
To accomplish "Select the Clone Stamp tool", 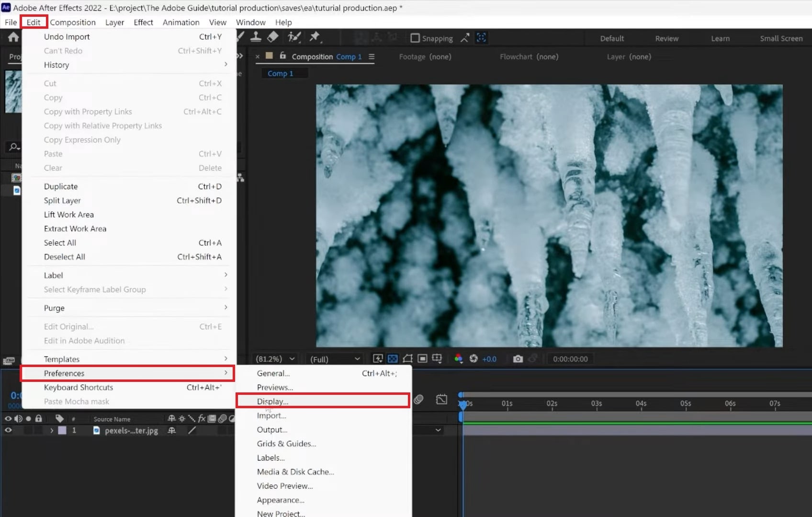I will point(256,37).
